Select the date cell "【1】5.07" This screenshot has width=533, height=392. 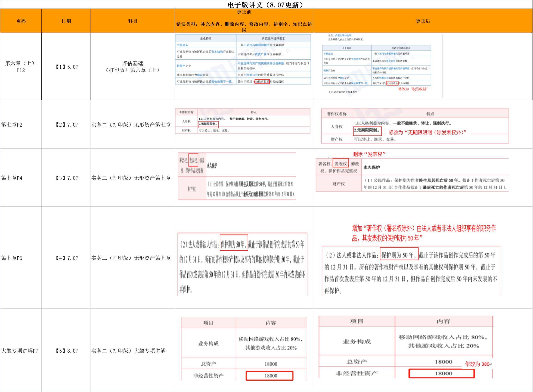point(66,67)
